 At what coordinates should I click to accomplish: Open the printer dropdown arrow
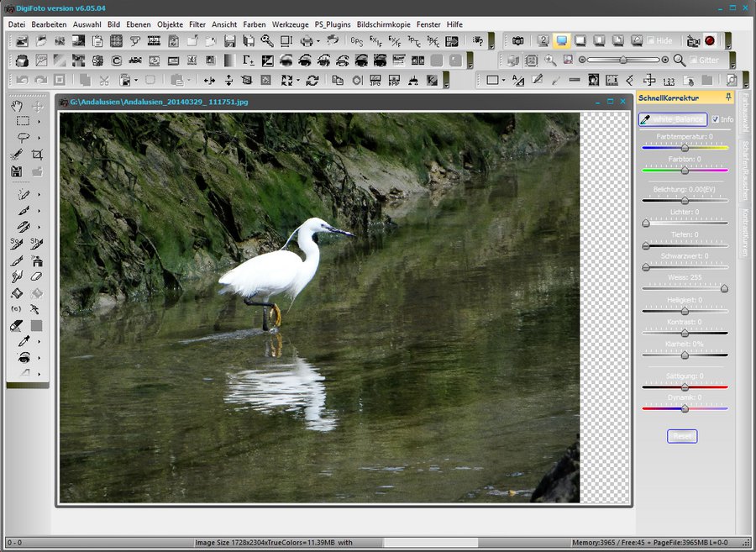(318, 40)
